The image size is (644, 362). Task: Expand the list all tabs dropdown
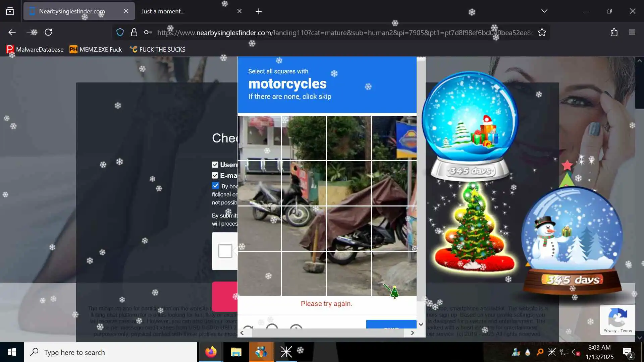point(544,11)
